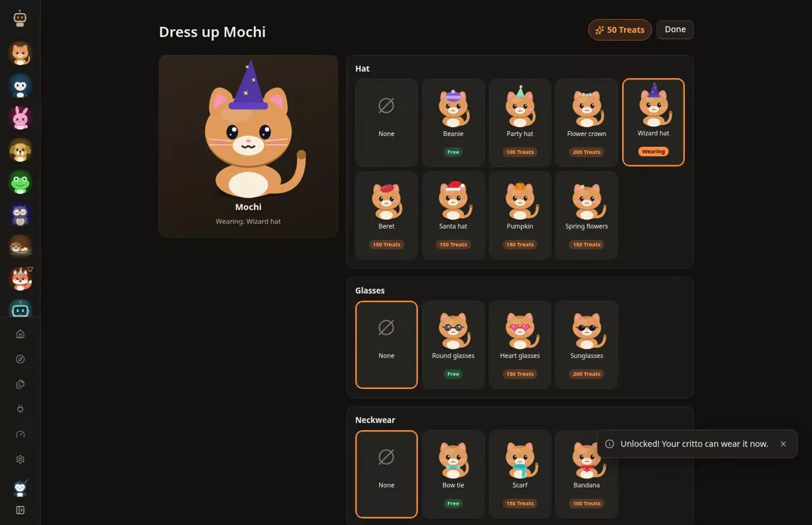Viewport: 812px width, 525px height.
Task: Click the 'Glasses' section heading
Action: [370, 290]
